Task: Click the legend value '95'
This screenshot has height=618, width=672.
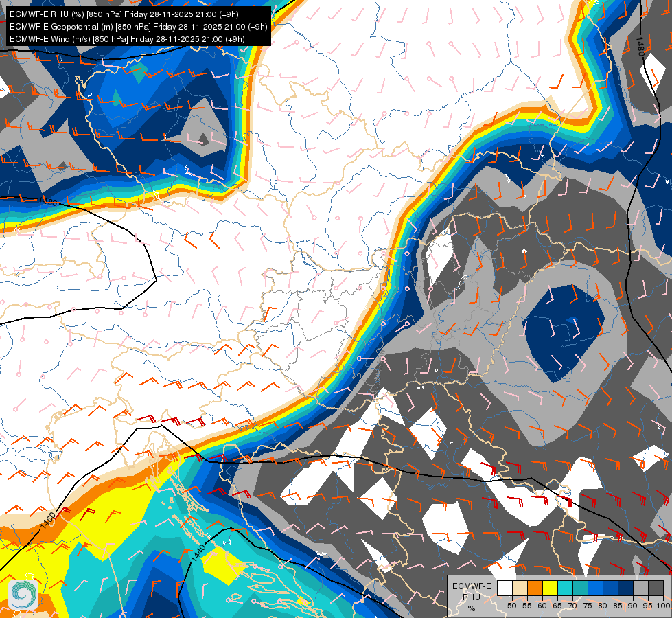Action: (x=648, y=606)
